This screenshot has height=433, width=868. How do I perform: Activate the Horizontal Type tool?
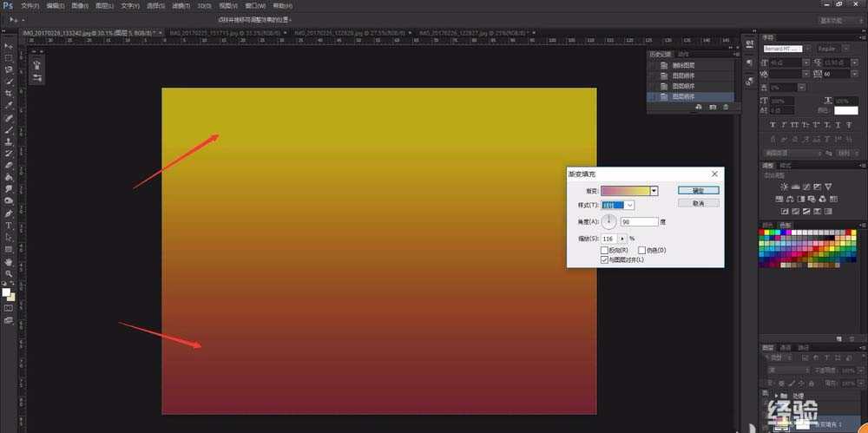[x=9, y=225]
